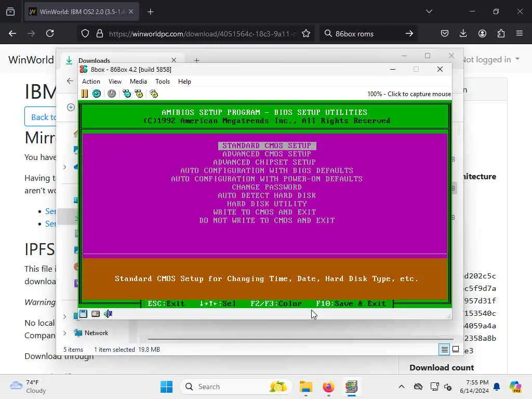Image resolution: width=532 pixels, height=399 pixels.
Task: Select AUTO CONFIGURATION WITH BIOS DEFAULTS
Action: point(267,170)
